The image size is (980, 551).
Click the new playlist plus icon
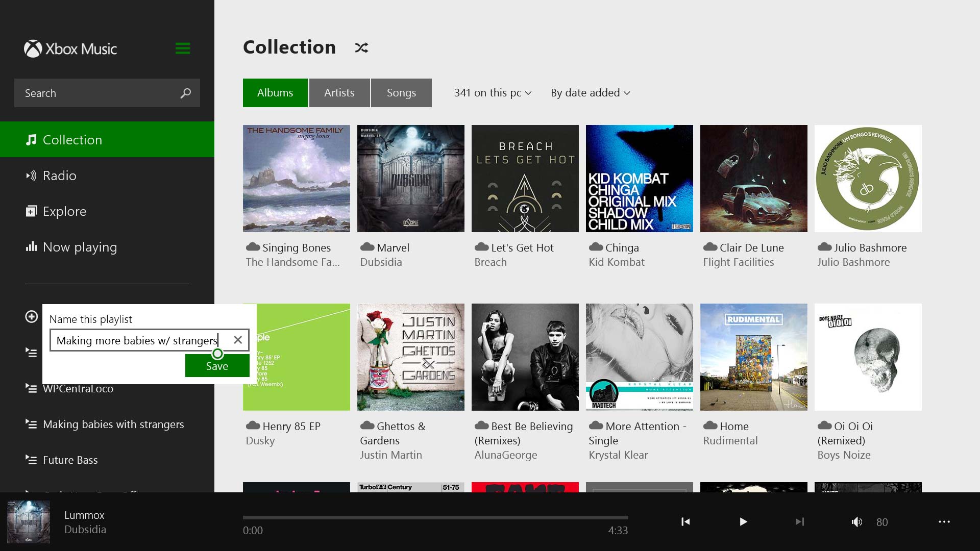pos(32,317)
